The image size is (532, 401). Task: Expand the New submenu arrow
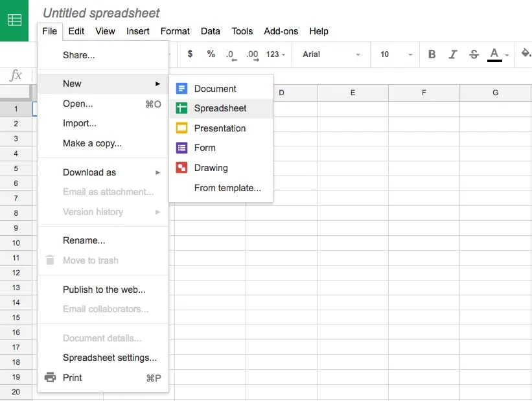[x=157, y=84]
